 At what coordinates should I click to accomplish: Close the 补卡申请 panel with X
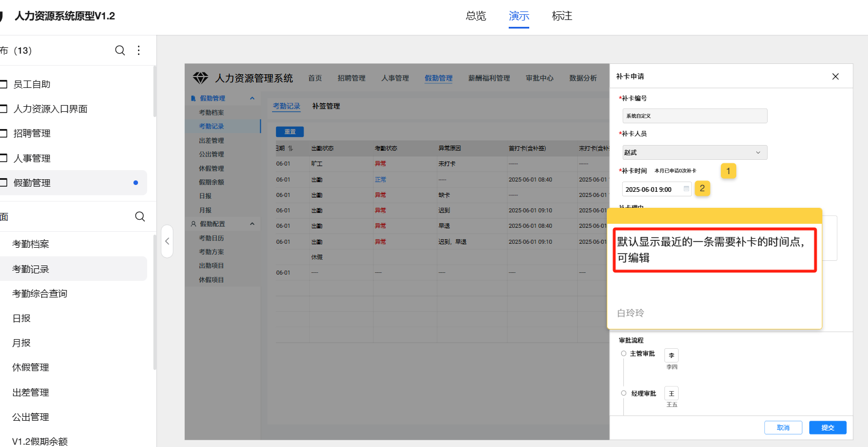(x=835, y=76)
